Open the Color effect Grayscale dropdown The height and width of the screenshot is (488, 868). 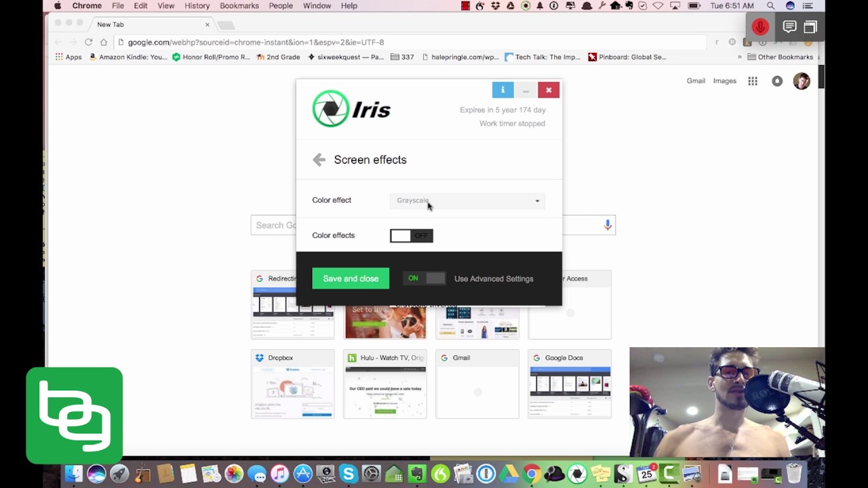pyautogui.click(x=468, y=201)
